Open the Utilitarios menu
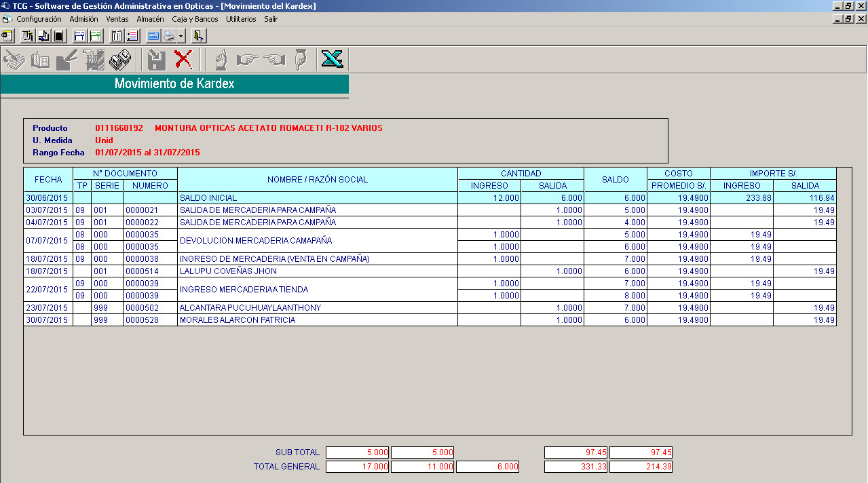Screen dimensions: 868x483 pyautogui.click(x=241, y=19)
